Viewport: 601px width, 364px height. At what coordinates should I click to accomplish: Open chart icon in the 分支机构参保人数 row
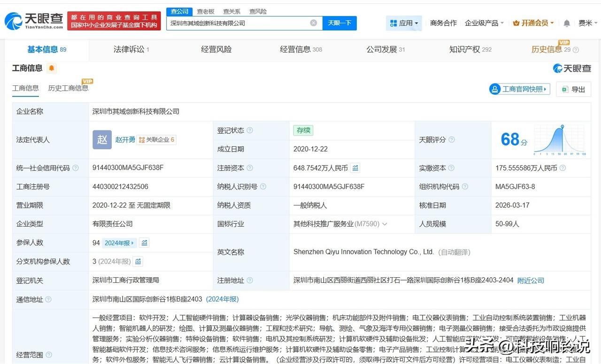pos(138,262)
